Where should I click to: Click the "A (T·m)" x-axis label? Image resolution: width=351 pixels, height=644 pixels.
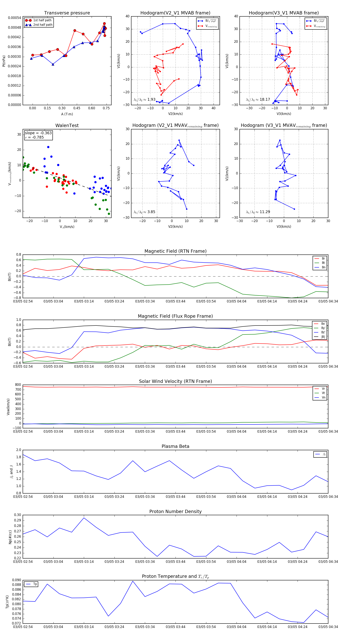tap(67, 114)
